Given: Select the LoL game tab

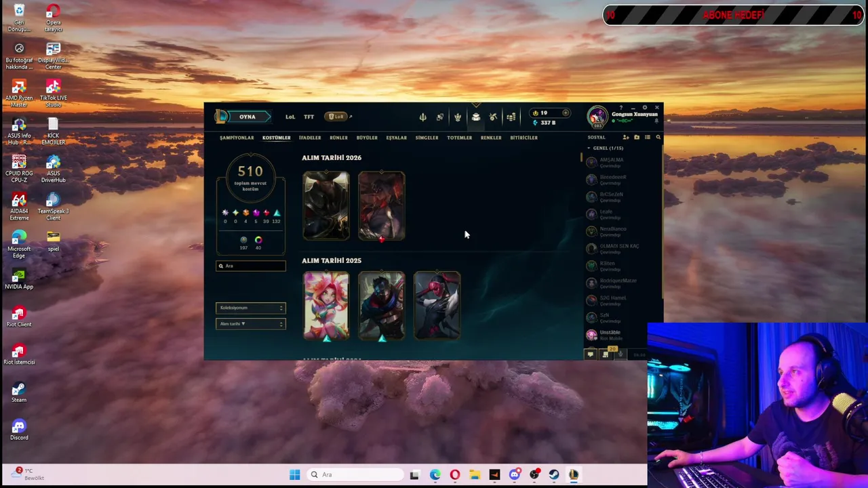Looking at the screenshot, I should [x=290, y=117].
